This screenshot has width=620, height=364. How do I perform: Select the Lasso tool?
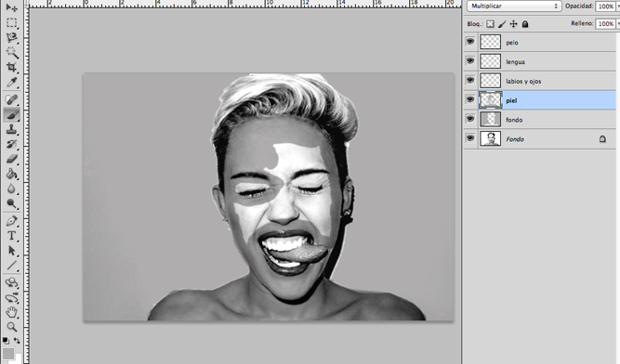click(11, 37)
